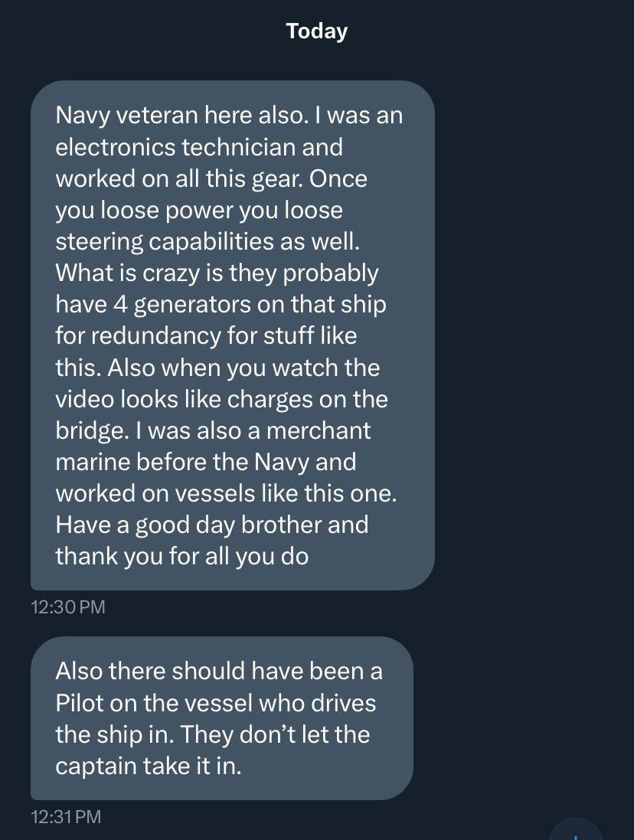
Task: Select the "Navy veteran here also" message bubble
Action: [x=233, y=335]
